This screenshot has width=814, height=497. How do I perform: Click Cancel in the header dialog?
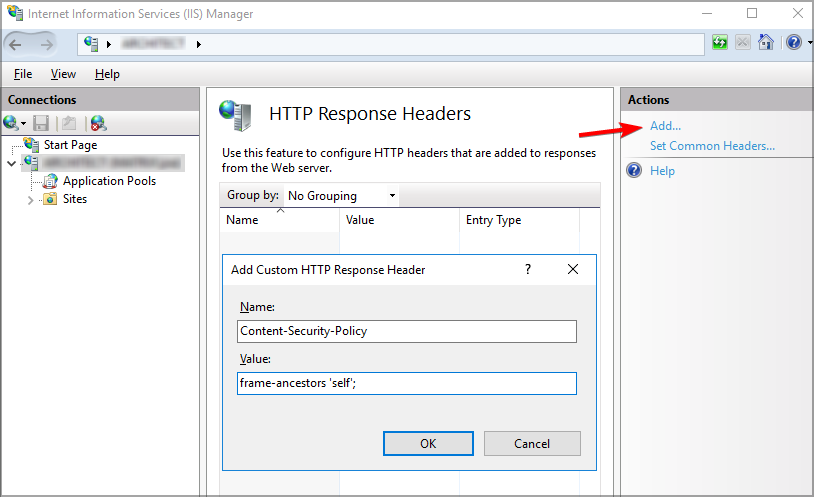[532, 444]
